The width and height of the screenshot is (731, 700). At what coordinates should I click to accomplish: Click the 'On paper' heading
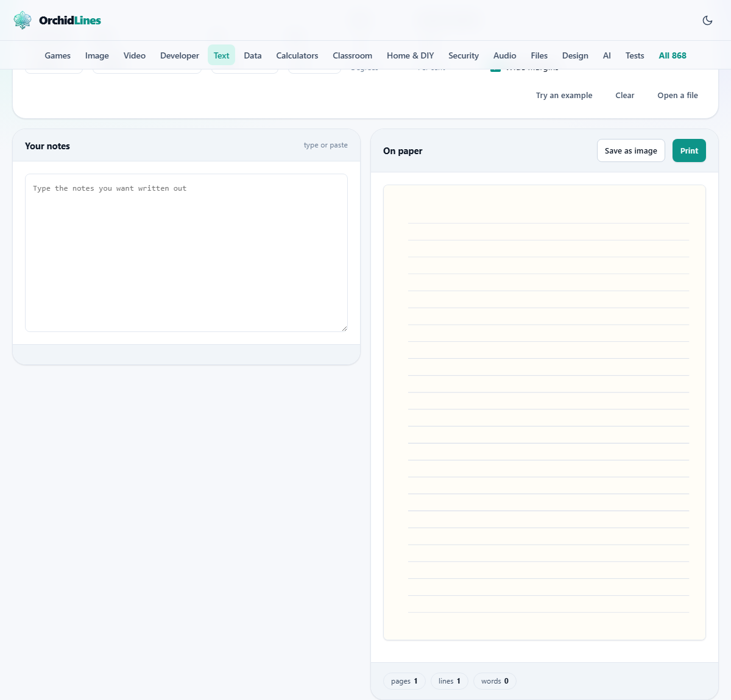[403, 151]
